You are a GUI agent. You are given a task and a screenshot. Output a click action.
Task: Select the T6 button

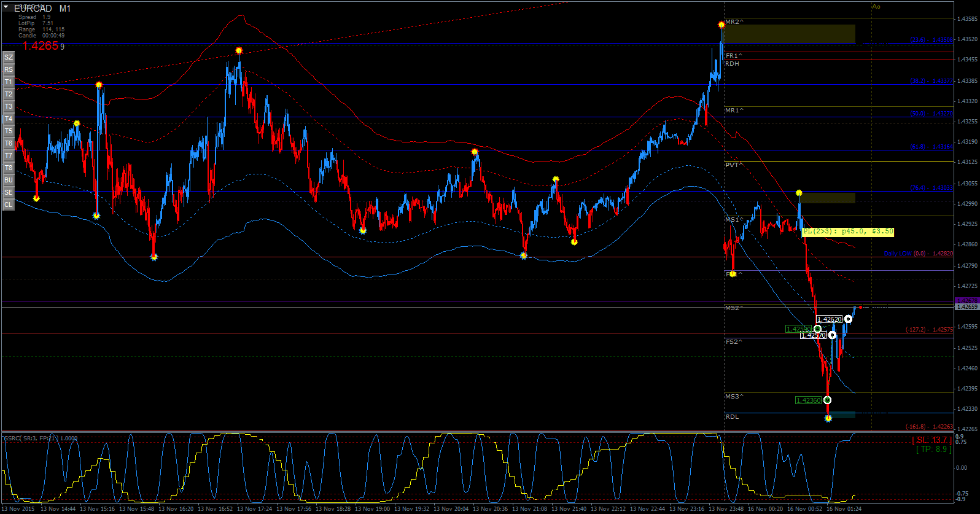point(9,143)
